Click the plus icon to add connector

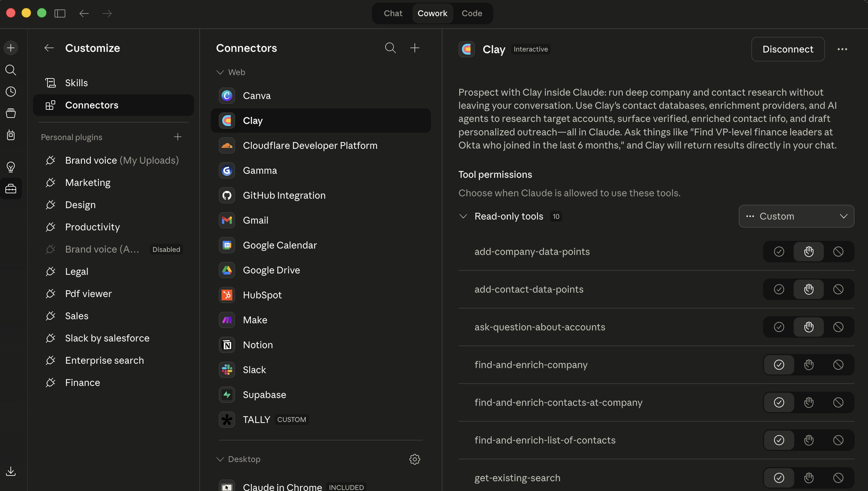(414, 48)
